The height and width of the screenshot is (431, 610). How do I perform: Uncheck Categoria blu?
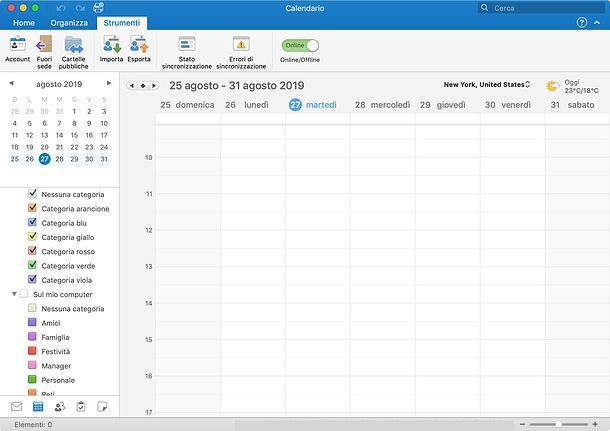[32, 222]
